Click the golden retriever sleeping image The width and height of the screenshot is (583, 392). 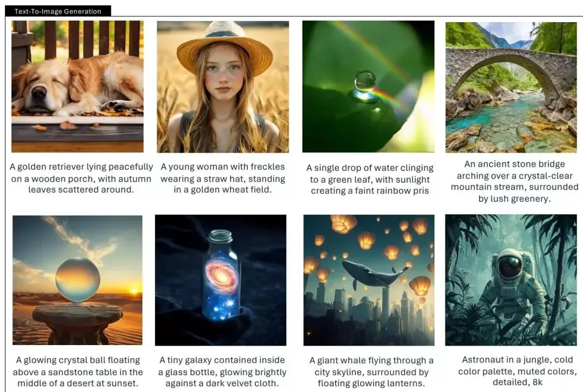click(77, 86)
